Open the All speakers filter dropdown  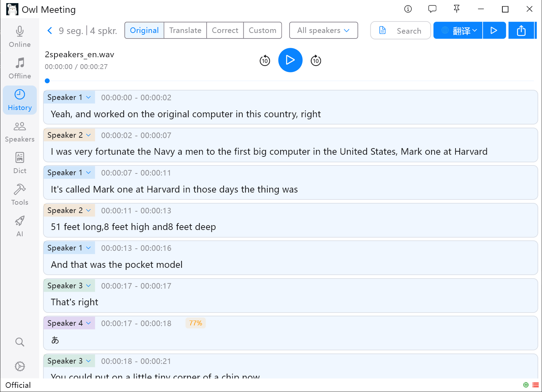[323, 30]
